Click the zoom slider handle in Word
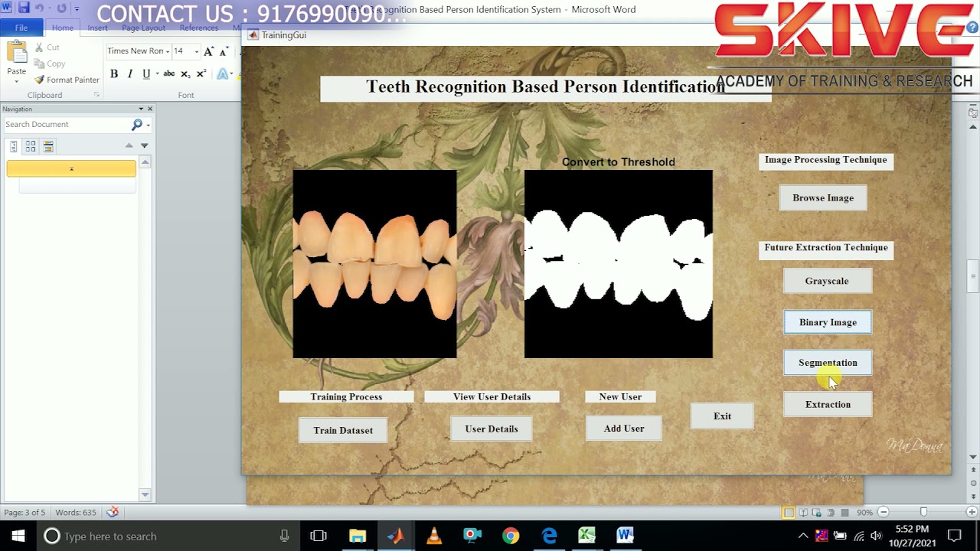The height and width of the screenshot is (551, 980). [924, 512]
